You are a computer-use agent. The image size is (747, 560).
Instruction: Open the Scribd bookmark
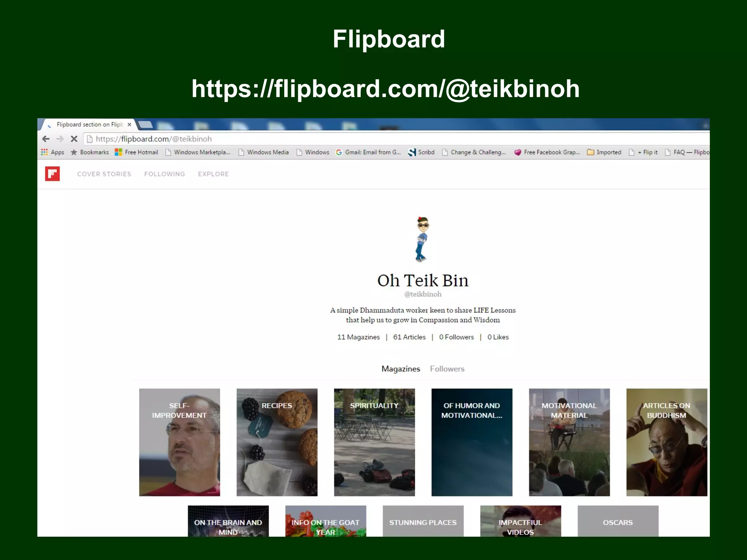pyautogui.click(x=422, y=152)
